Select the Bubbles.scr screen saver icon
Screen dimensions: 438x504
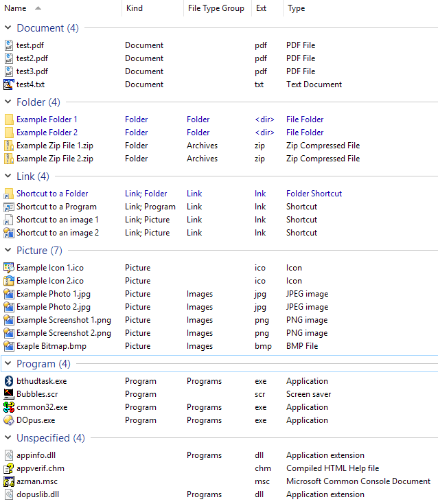click(9, 394)
